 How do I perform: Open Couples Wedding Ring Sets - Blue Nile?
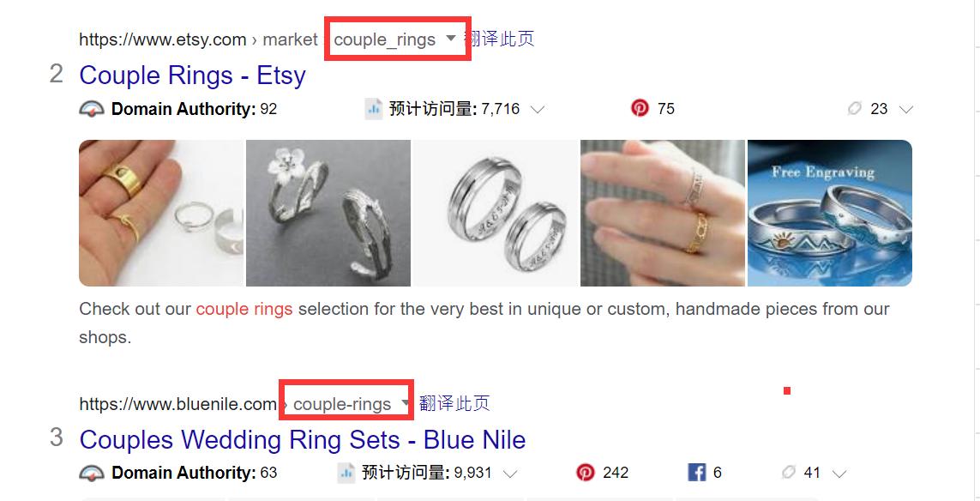303,440
